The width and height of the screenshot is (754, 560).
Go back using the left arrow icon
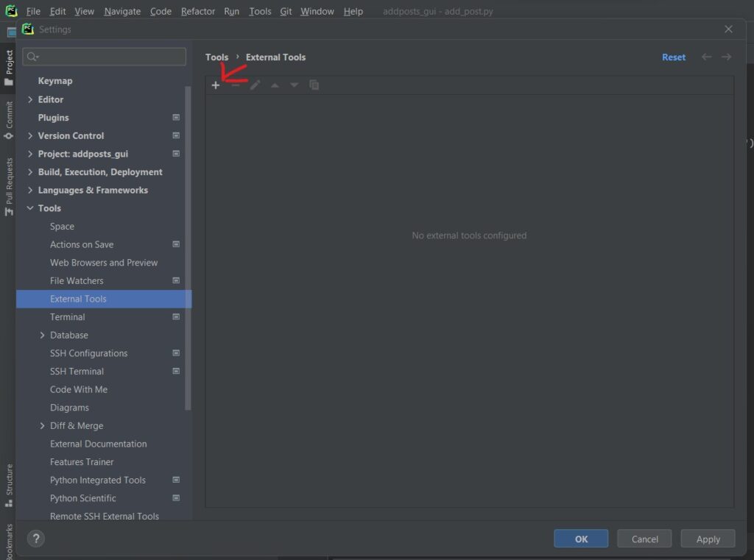coord(707,57)
